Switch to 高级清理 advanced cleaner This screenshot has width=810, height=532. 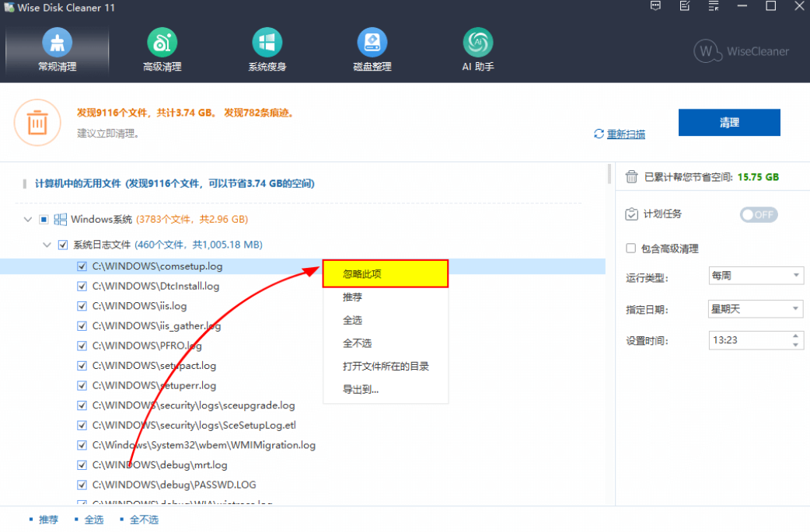click(162, 50)
